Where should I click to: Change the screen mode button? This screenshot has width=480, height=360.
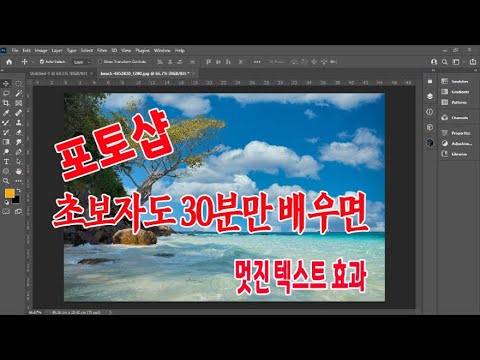tap(19, 211)
